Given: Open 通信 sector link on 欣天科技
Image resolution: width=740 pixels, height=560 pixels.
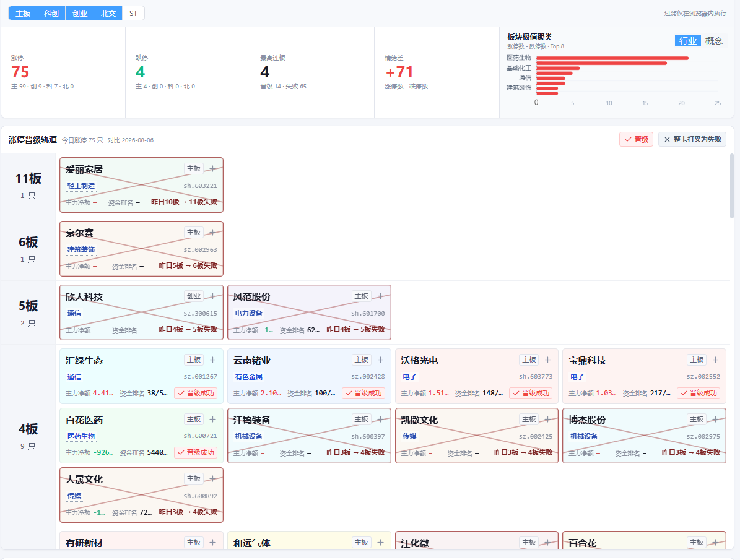Looking at the screenshot, I should pyautogui.click(x=74, y=313).
